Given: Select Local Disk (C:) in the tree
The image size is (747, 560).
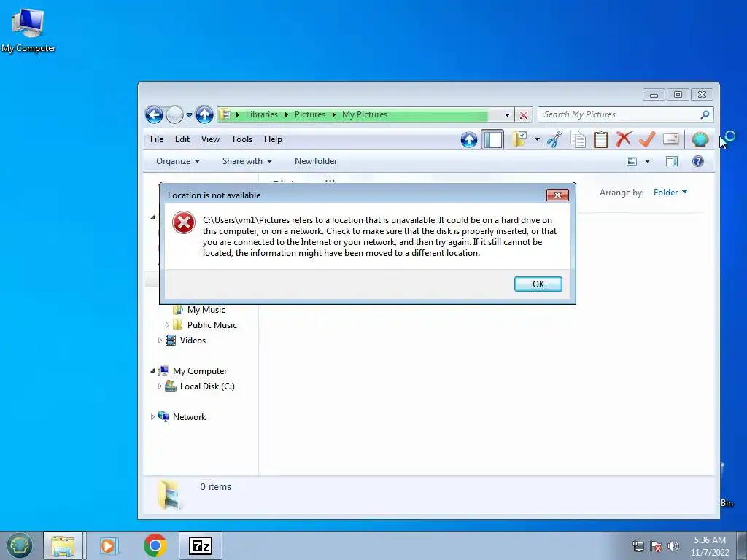Looking at the screenshot, I should 206,386.
